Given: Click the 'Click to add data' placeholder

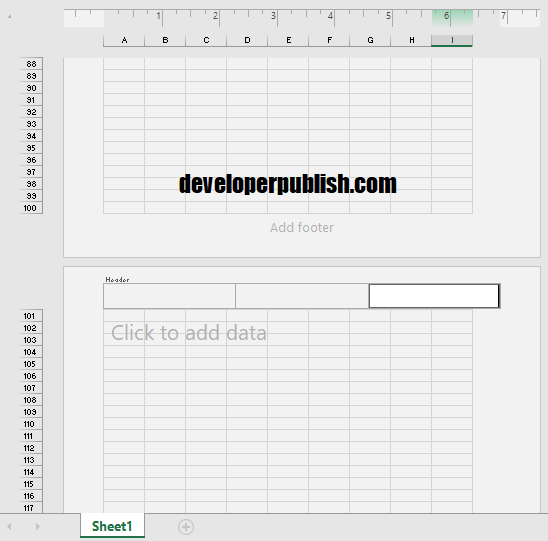Looking at the screenshot, I should pyautogui.click(x=189, y=332).
